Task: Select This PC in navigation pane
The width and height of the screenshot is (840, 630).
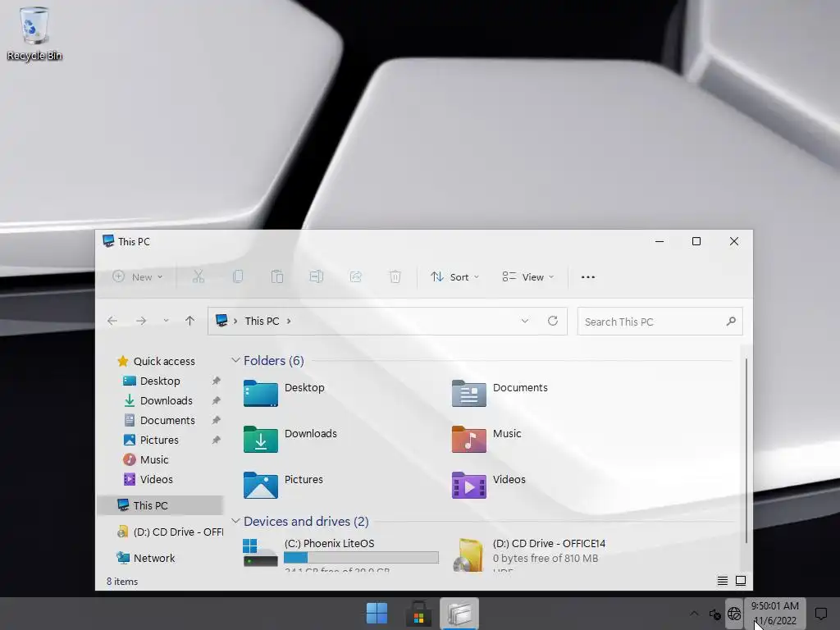Action: pyautogui.click(x=160, y=505)
